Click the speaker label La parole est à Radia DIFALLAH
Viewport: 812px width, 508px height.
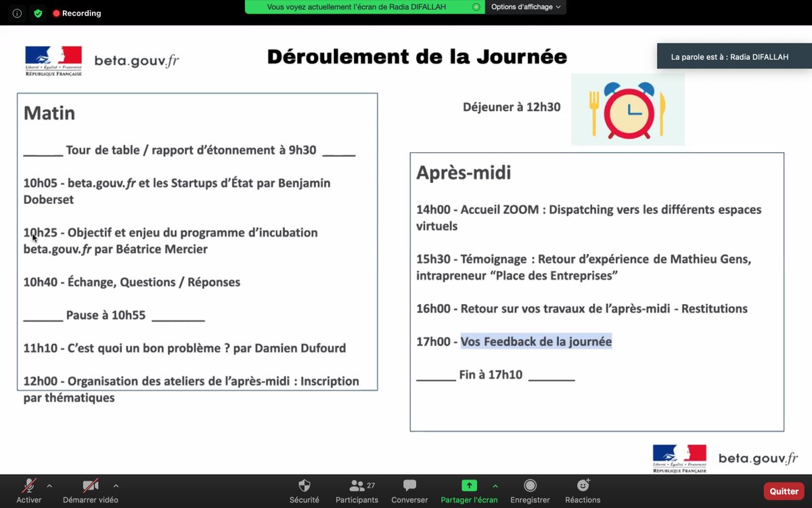[734, 57]
